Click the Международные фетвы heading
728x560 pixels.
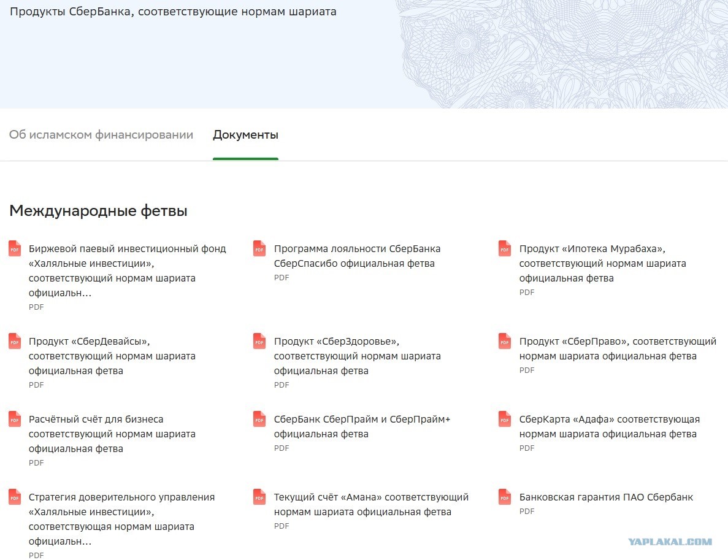[x=98, y=210]
